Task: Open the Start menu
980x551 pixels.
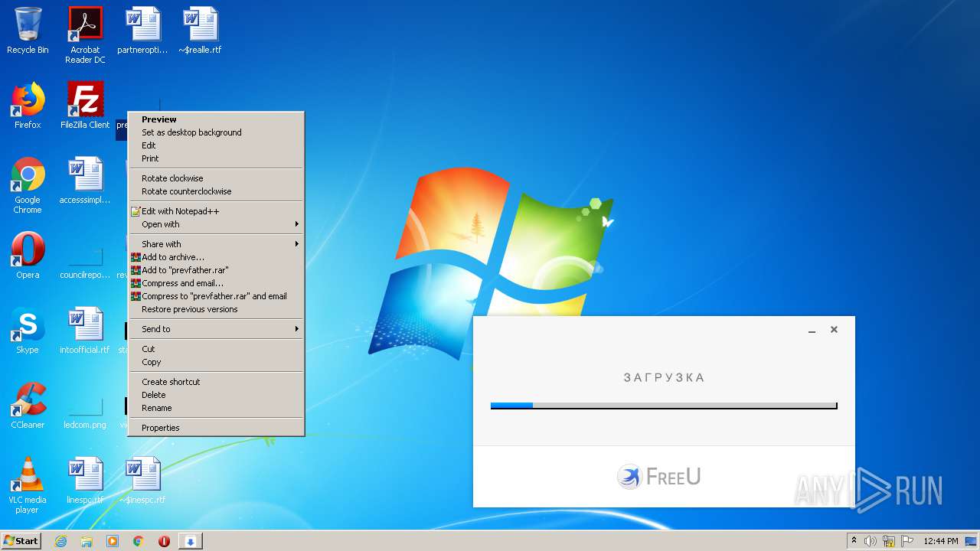Action: (21, 541)
